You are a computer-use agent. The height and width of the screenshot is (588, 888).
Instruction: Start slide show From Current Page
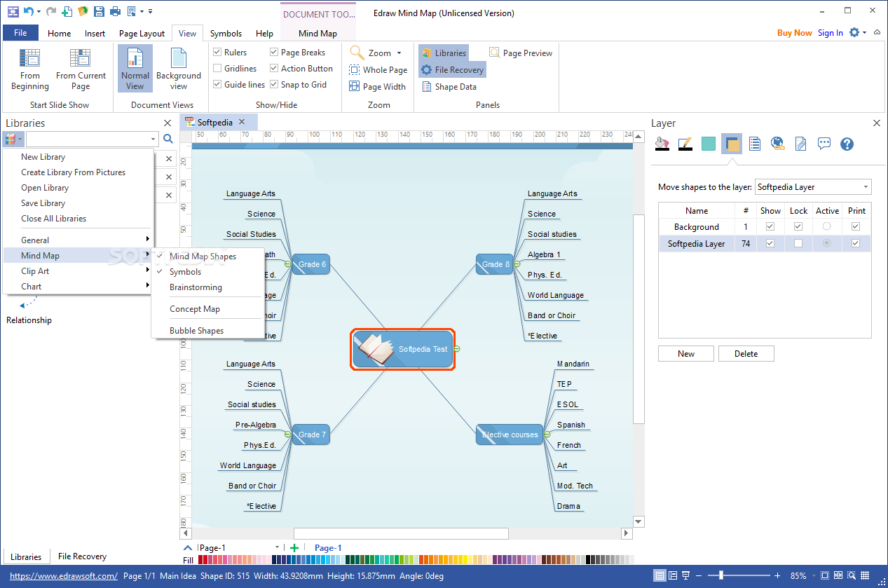click(x=81, y=69)
